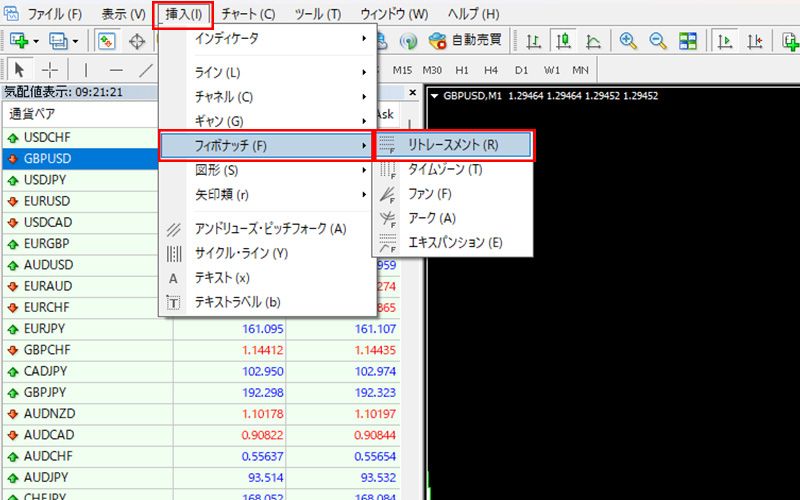The image size is (800, 500).
Task: Zoom in on the chart
Action: click(628, 41)
